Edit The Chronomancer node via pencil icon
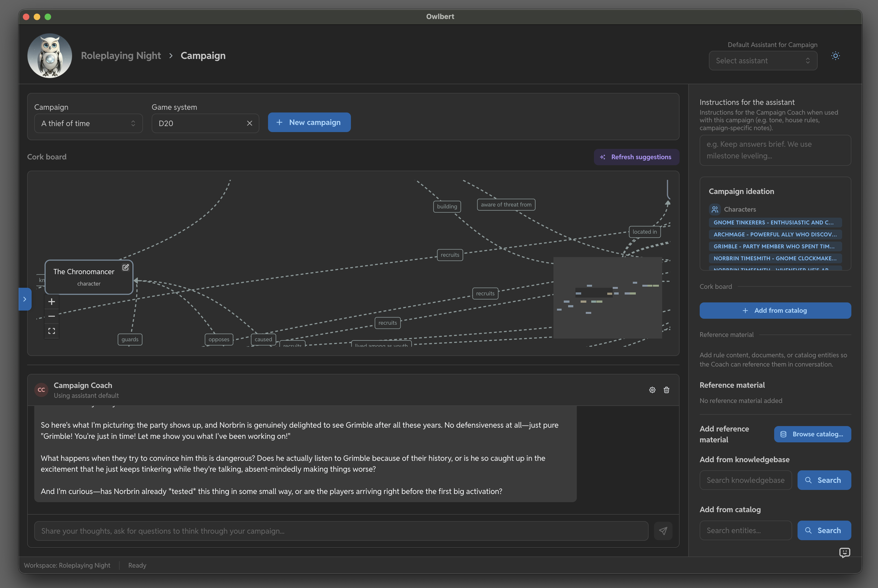The height and width of the screenshot is (588, 878). pos(126,267)
